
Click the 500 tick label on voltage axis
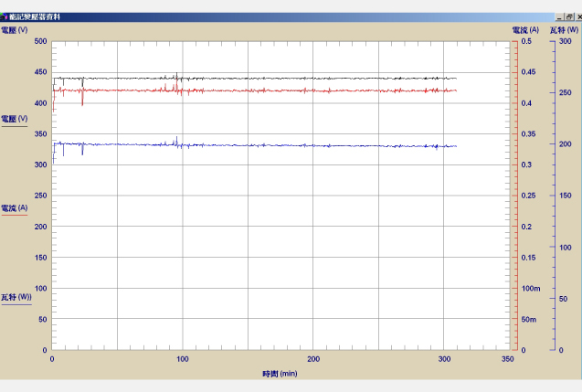(39, 42)
